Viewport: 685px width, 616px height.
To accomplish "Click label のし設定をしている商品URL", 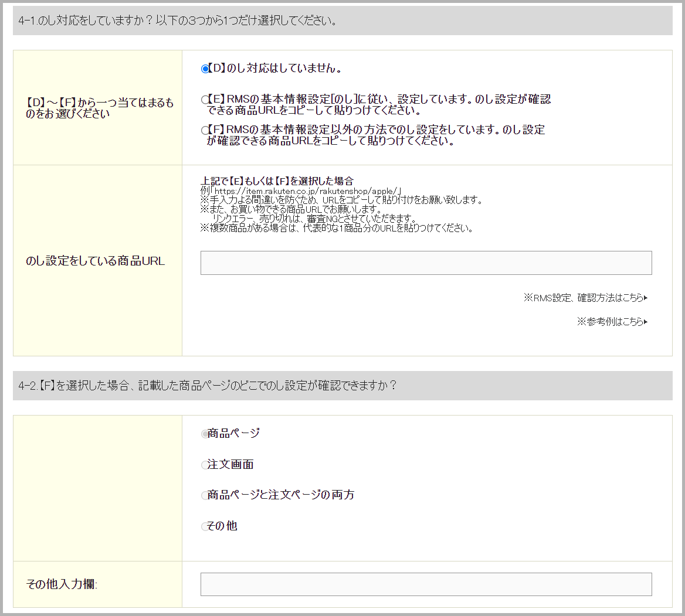I will point(95,261).
